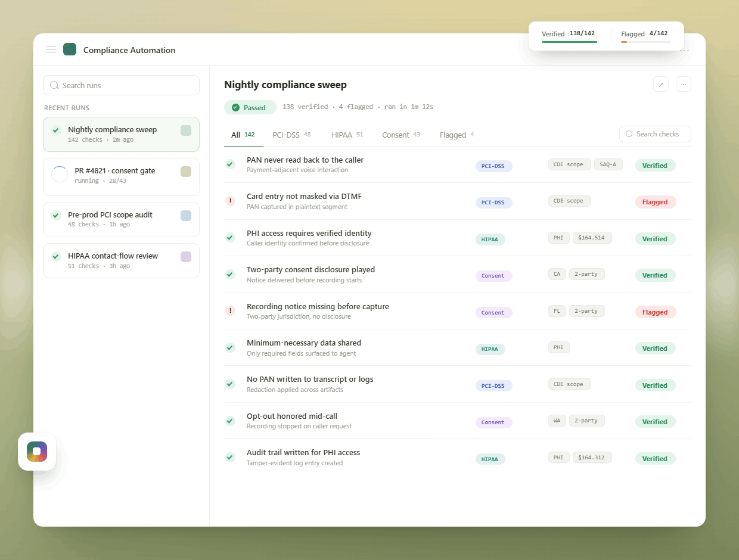Open 'Two-party consent disclosure played' check

(458, 275)
